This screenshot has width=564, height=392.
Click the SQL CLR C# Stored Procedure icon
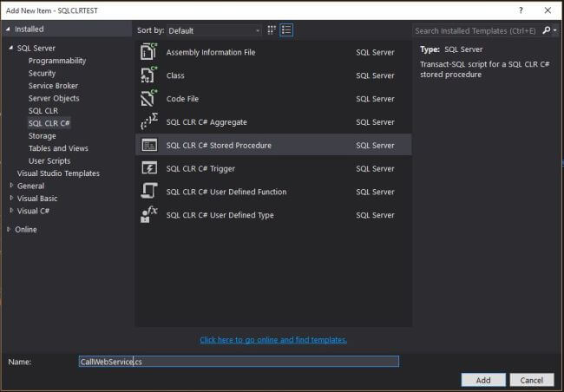149,145
